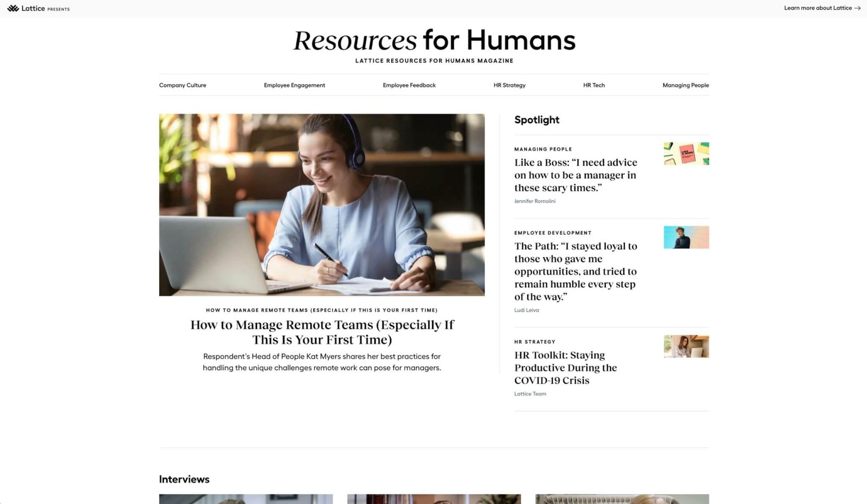Image resolution: width=867 pixels, height=504 pixels.
Task: Click author name Lattice Team
Action: 530,394
